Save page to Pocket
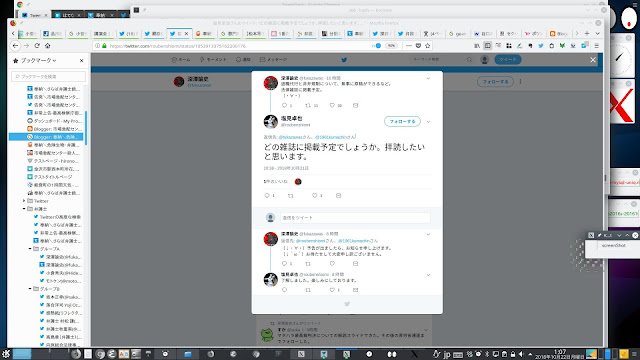This screenshot has width=640, height=360. 418,46
